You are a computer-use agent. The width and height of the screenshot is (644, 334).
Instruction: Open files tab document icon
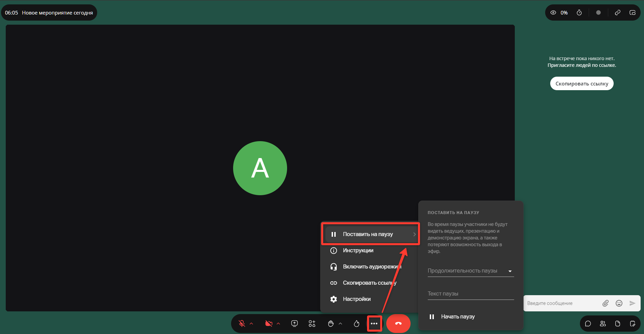point(618,324)
